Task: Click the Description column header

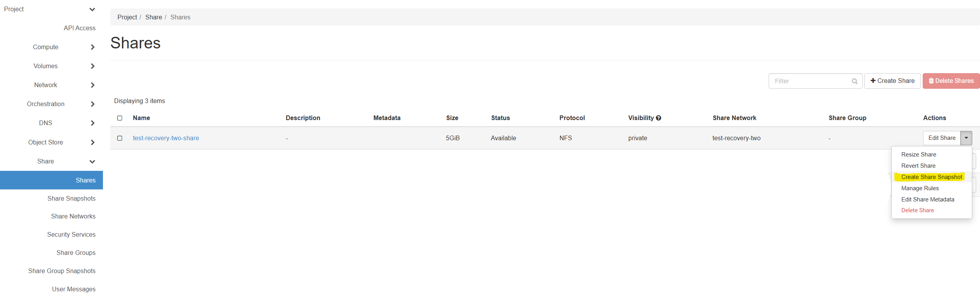Action: tap(303, 118)
